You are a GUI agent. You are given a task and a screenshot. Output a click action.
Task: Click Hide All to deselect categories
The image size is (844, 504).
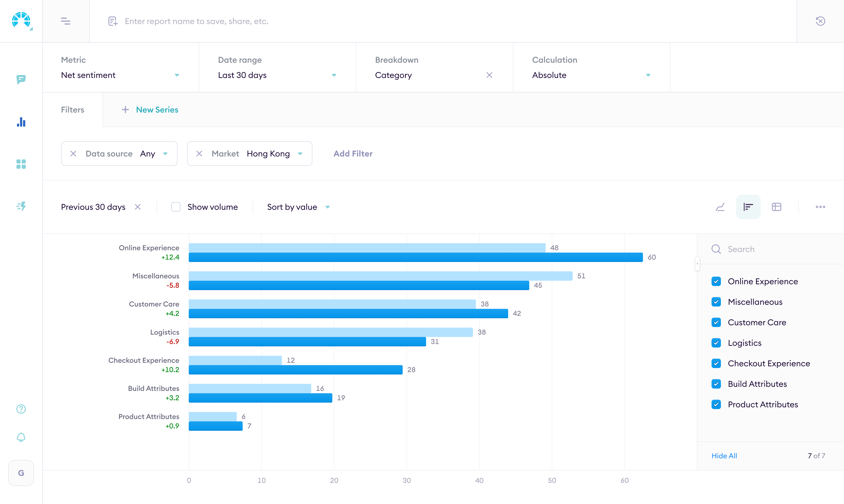[724, 455]
